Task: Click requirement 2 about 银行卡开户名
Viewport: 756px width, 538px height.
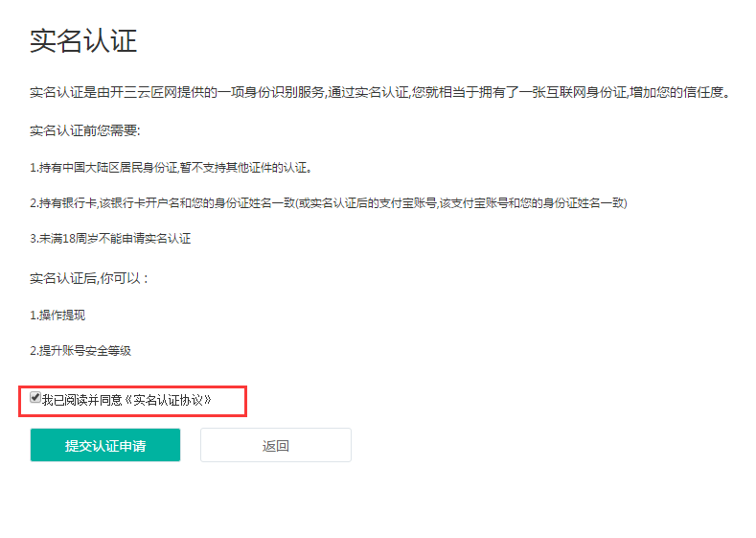Action: [x=329, y=203]
